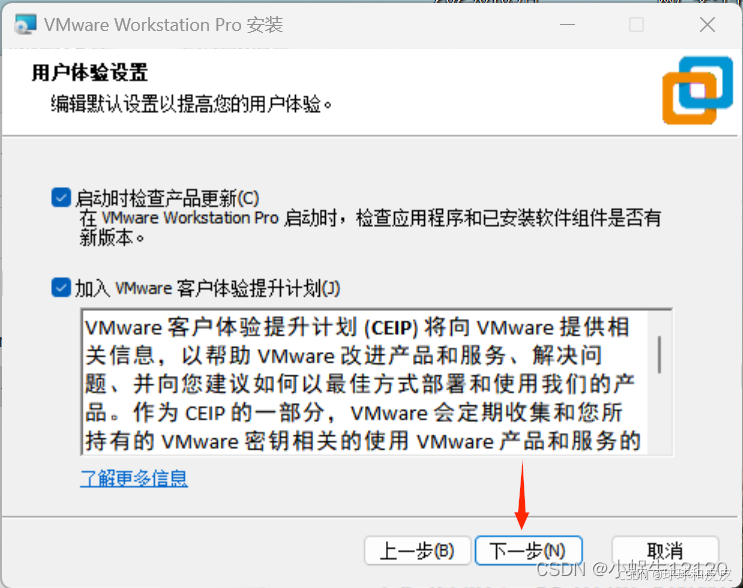Click the 编辑默认设置以提高您的用户体验 subtitle
Image resolution: width=743 pixels, height=588 pixels.
[192, 104]
